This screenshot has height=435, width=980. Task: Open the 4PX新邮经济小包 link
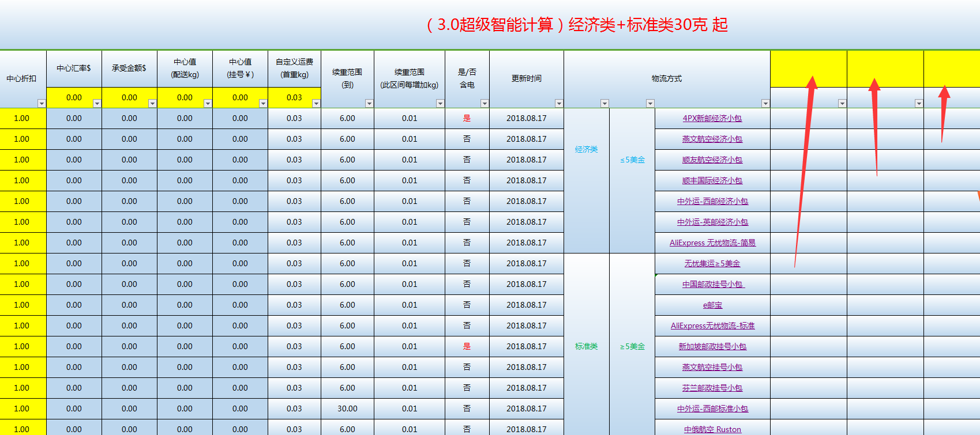pyautogui.click(x=712, y=118)
